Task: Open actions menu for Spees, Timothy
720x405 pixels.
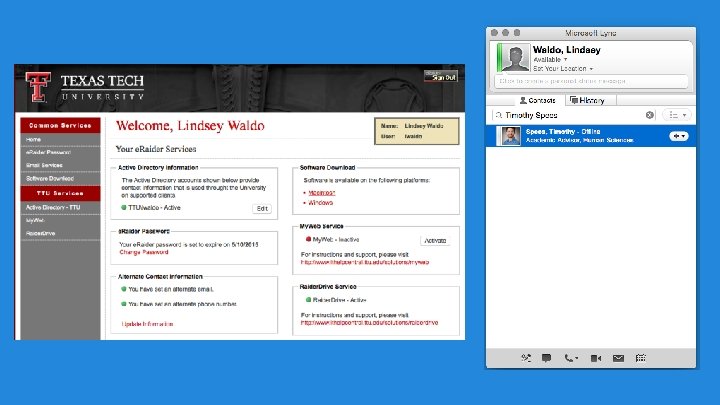Action: click(679, 136)
